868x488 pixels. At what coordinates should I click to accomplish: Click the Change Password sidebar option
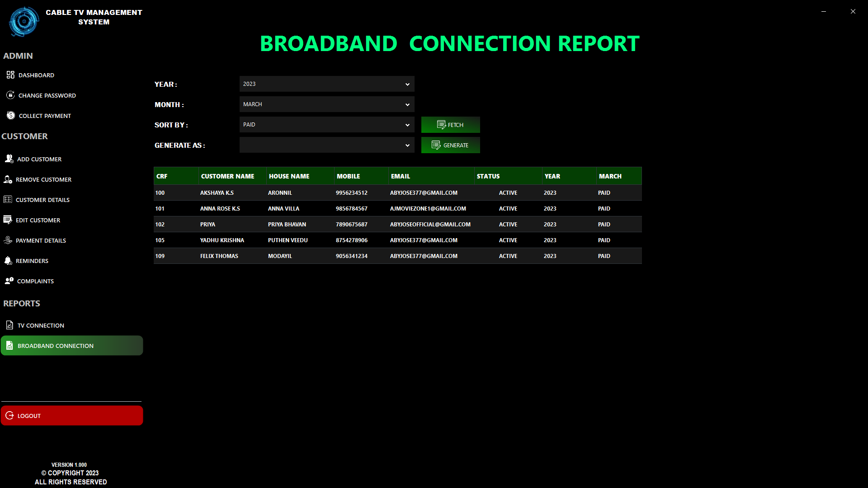click(47, 95)
